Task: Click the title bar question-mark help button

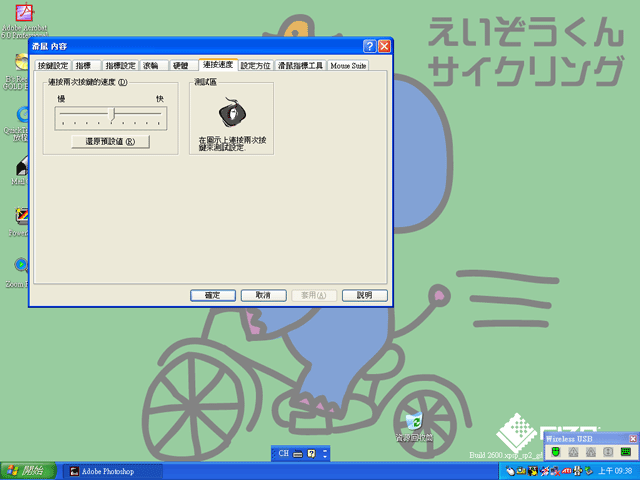Action: (369, 46)
